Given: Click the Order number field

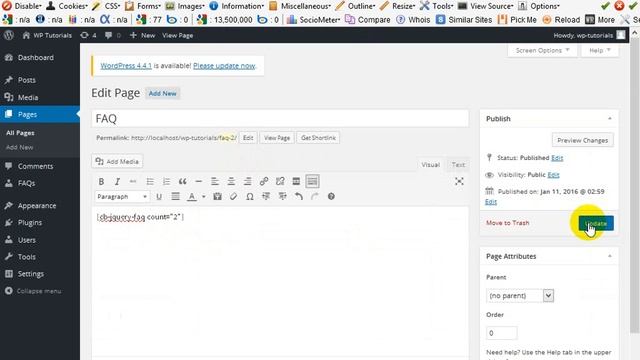Looking at the screenshot, I should tap(502, 333).
